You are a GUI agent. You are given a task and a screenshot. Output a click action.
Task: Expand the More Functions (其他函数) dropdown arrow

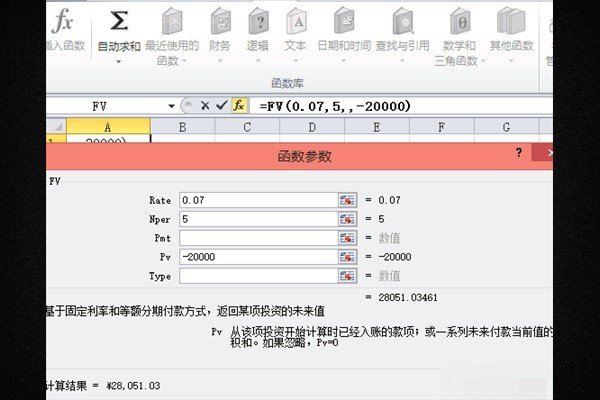pyautogui.click(x=511, y=60)
